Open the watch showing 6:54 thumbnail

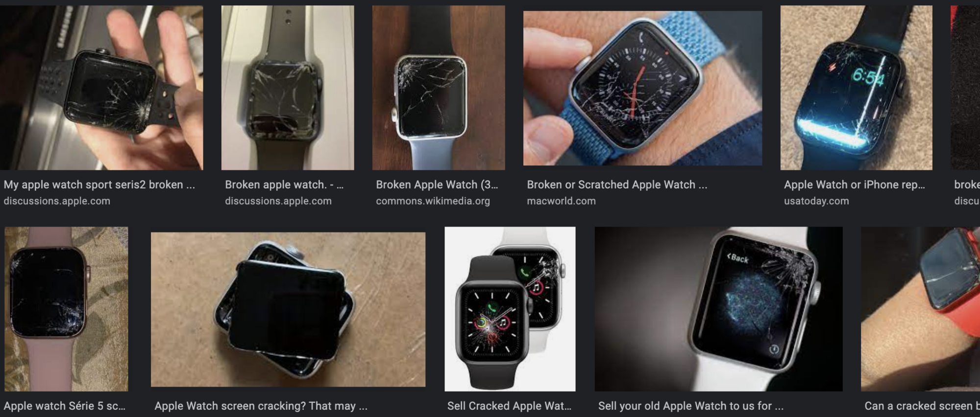pos(856,88)
